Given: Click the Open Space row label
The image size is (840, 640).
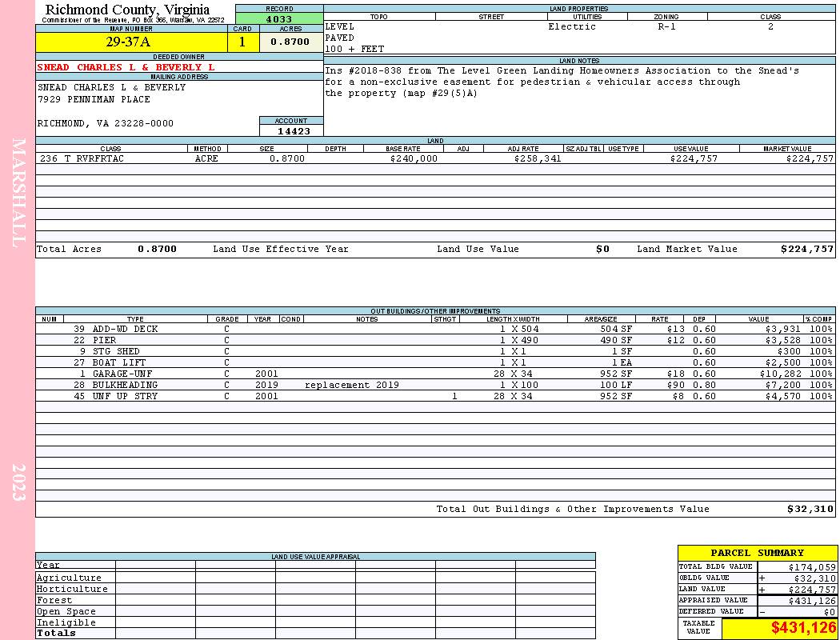Looking at the screenshot, I should click(x=66, y=612).
